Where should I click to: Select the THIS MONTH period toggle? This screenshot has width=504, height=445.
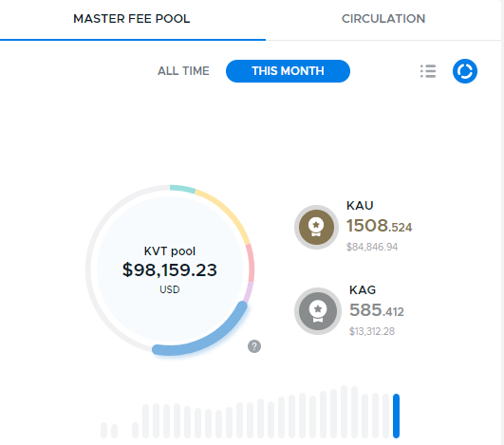pos(288,71)
